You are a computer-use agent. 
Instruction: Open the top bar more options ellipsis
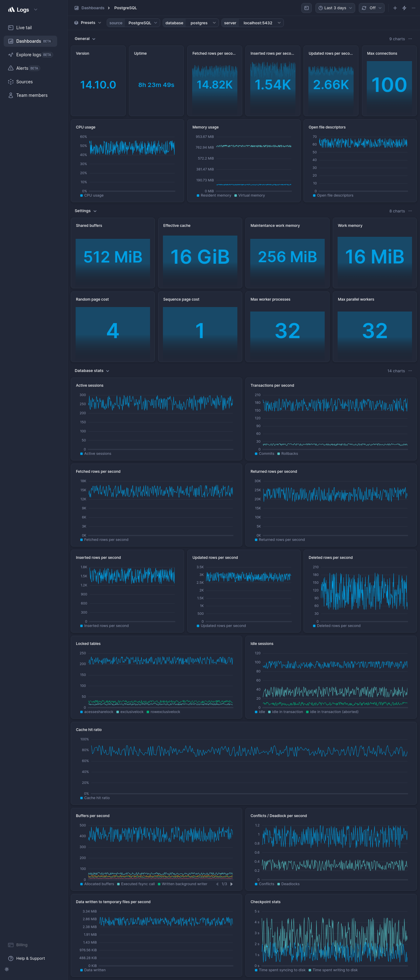(x=413, y=8)
